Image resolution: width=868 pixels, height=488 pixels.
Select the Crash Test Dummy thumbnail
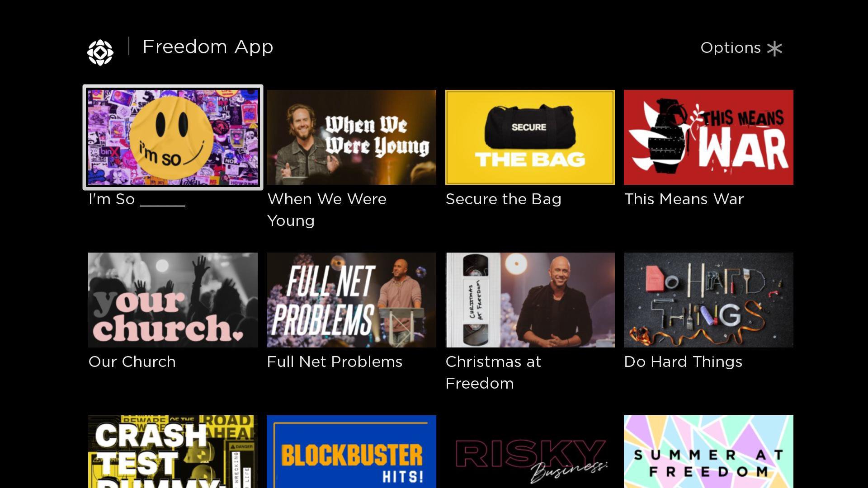tap(173, 451)
